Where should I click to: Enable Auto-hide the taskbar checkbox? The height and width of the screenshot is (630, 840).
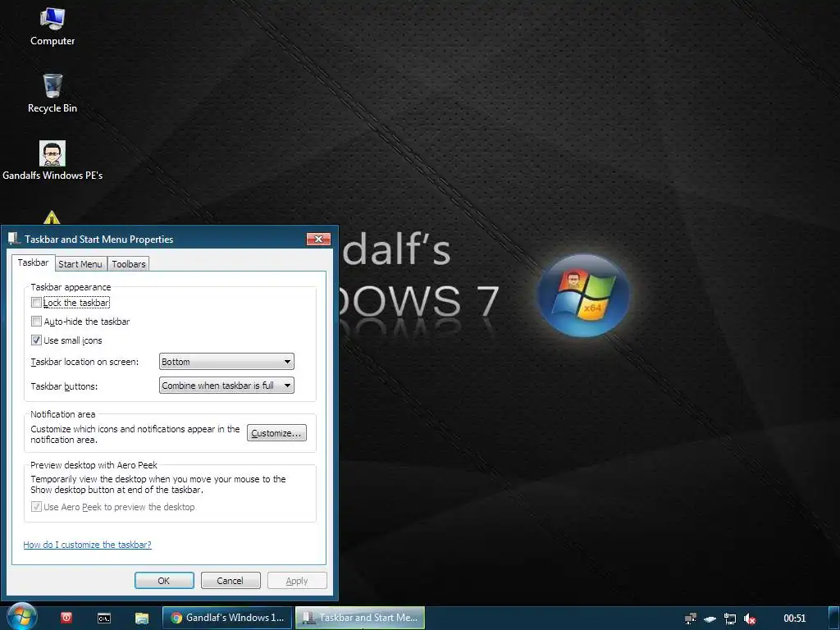36,322
